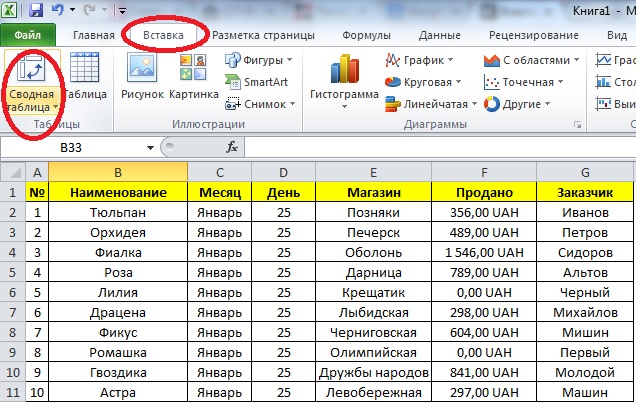
Task: Open the Файл tab
Action: (x=28, y=35)
